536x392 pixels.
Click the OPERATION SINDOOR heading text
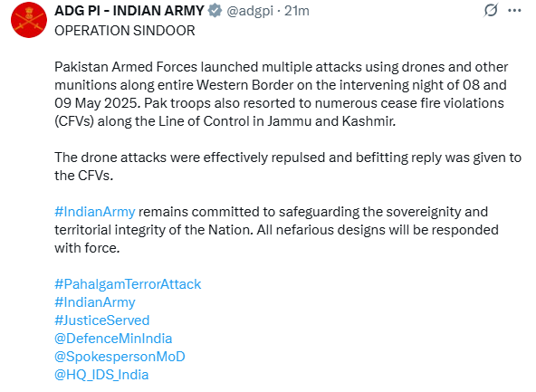point(125,31)
